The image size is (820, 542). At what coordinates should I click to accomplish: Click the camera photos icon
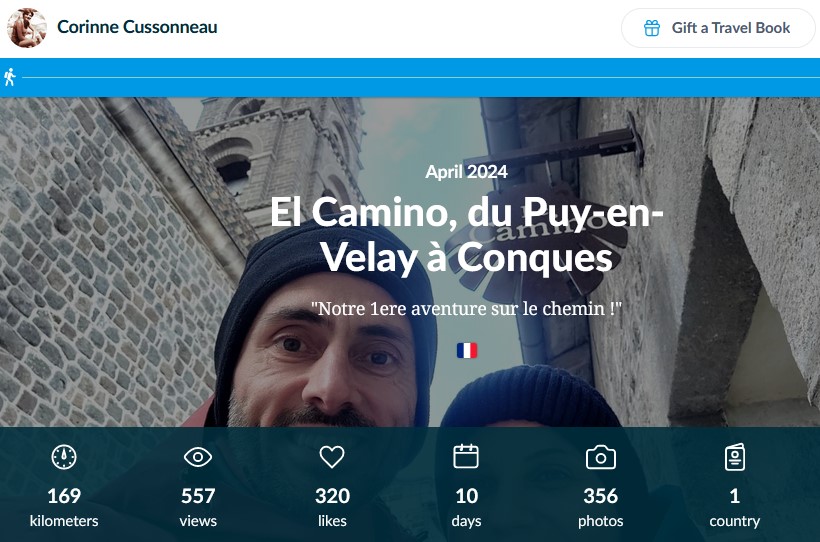point(600,457)
